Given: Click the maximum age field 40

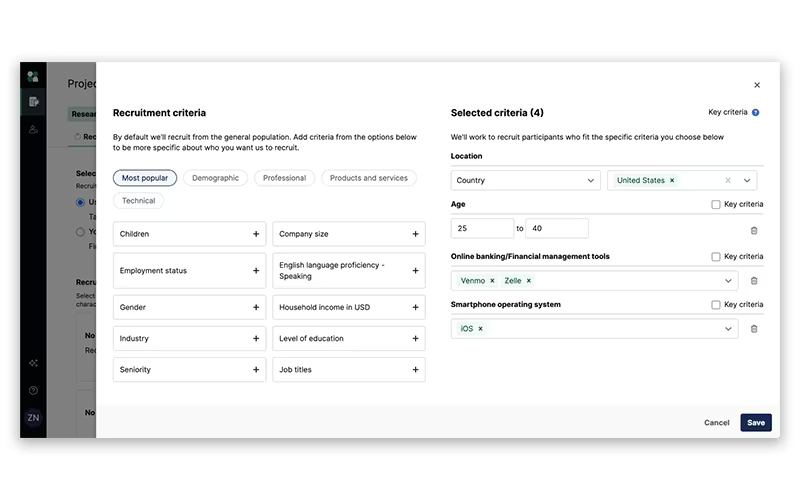Looking at the screenshot, I should pyautogui.click(x=557, y=228).
